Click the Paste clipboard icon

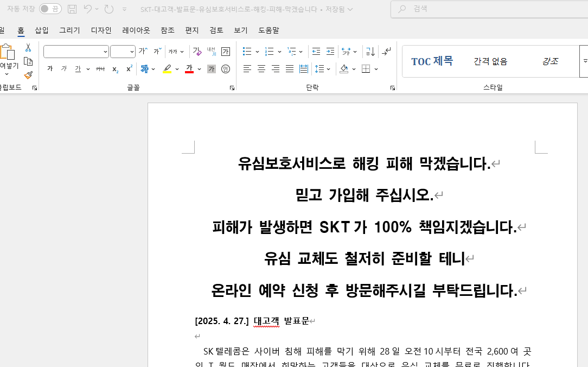8,52
